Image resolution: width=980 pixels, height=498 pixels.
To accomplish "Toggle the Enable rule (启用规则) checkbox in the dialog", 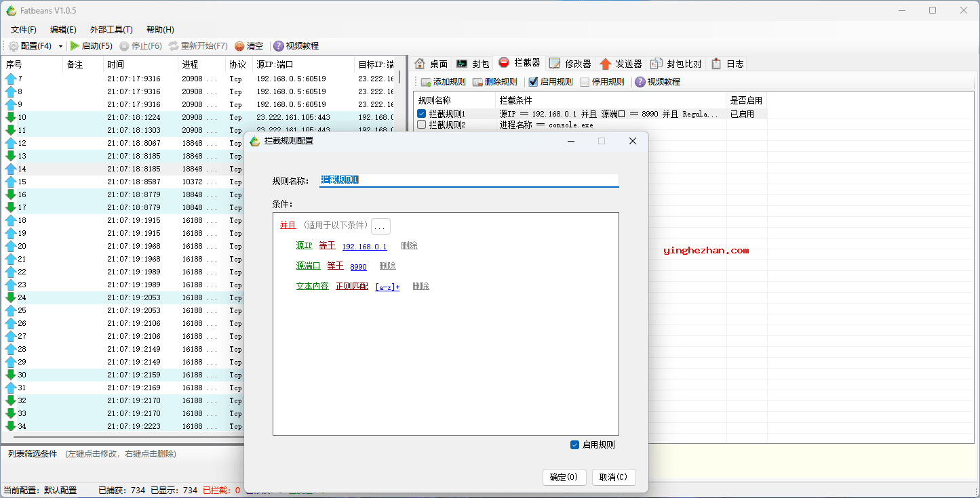I will click(575, 445).
